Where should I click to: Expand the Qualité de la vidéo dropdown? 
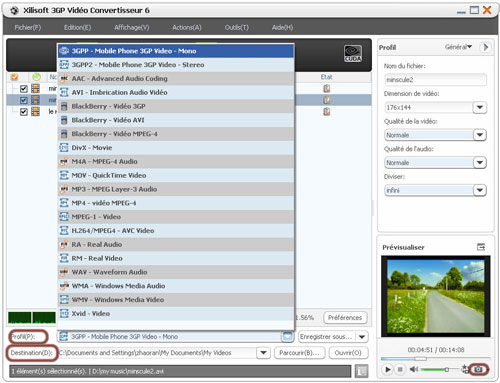(480, 135)
